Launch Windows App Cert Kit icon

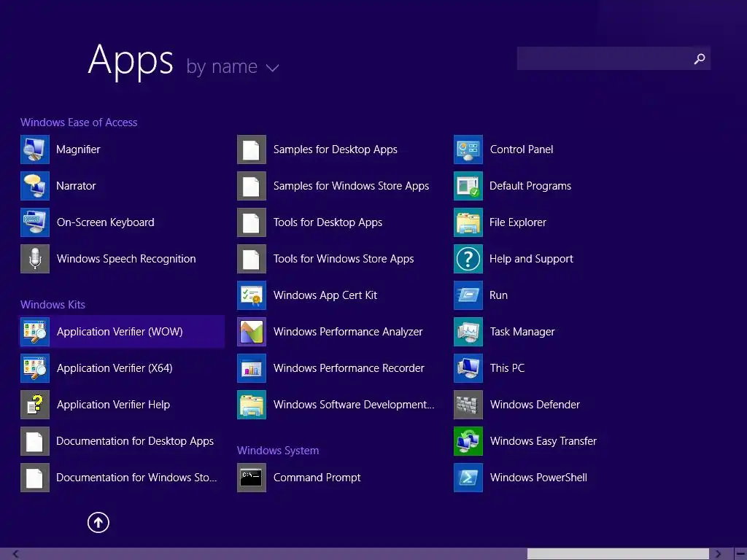tap(252, 295)
